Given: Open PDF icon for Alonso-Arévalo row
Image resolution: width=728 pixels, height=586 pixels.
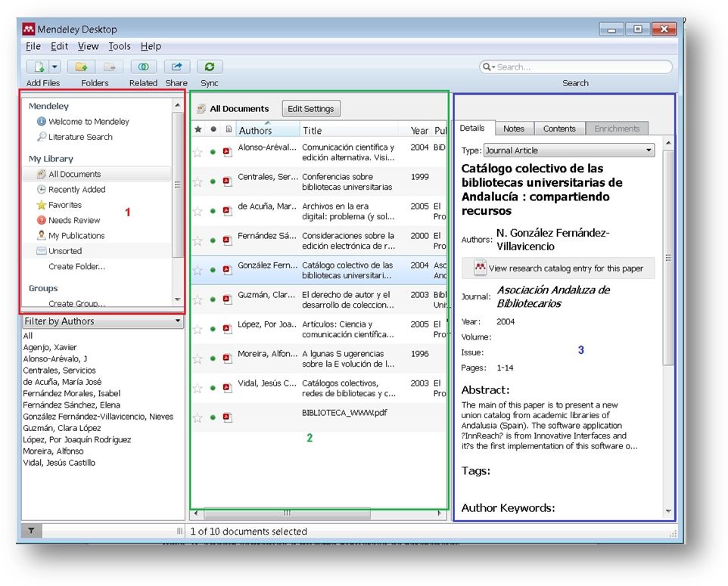Looking at the screenshot, I should (x=227, y=152).
